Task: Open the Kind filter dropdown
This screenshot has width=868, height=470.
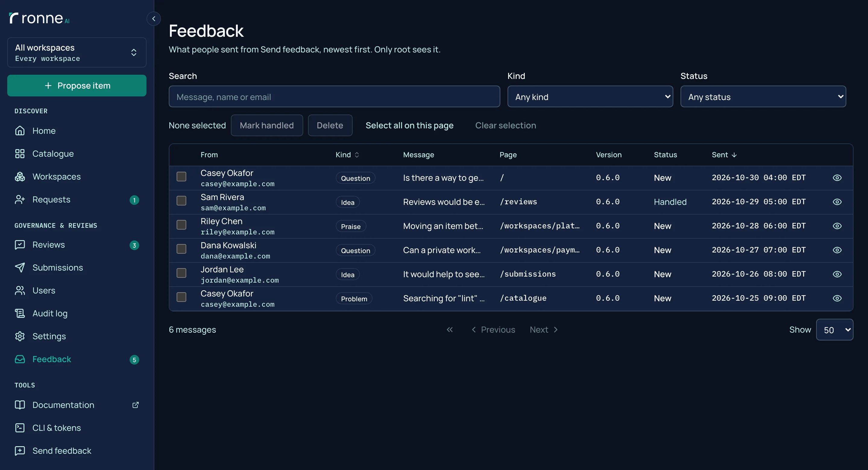Action: click(590, 97)
